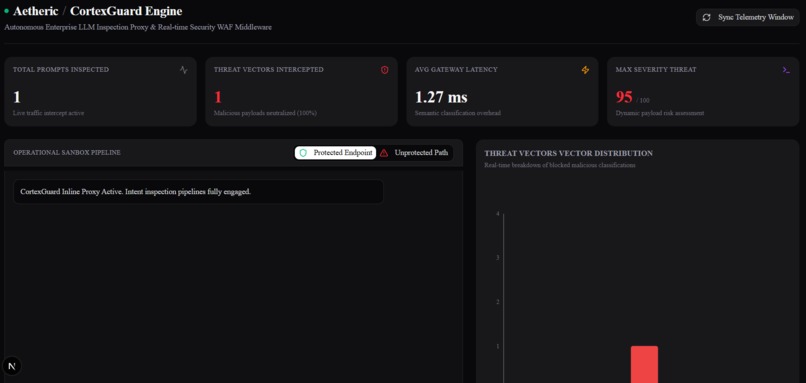The image size is (806, 383).
Task: Click the refresh icon in Sync Telemetry button
Action: 707,17
